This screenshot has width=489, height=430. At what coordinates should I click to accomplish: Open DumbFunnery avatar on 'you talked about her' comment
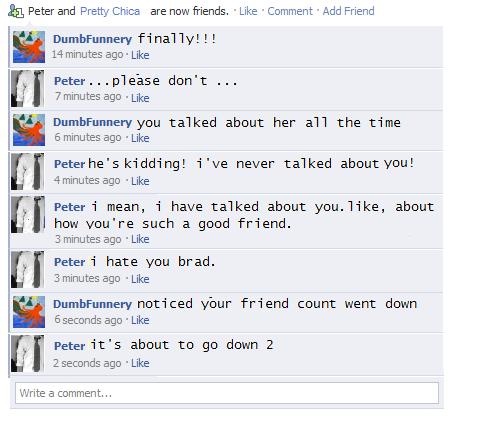(29, 130)
